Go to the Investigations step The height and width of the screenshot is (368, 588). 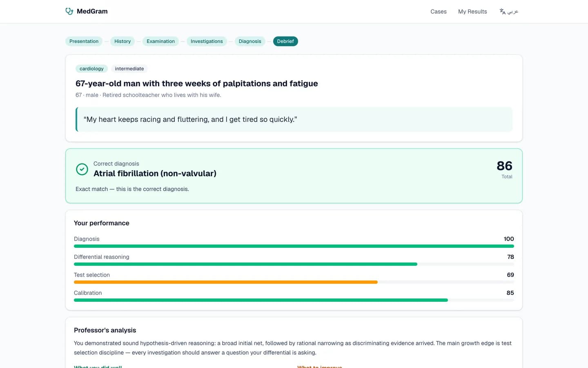pyautogui.click(x=207, y=41)
